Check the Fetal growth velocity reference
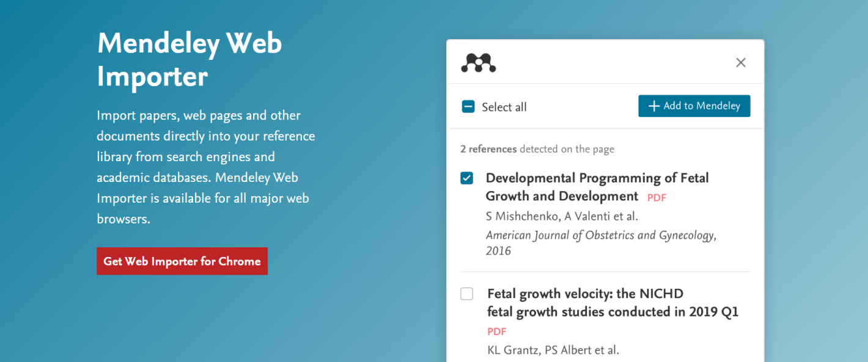 click(466, 294)
